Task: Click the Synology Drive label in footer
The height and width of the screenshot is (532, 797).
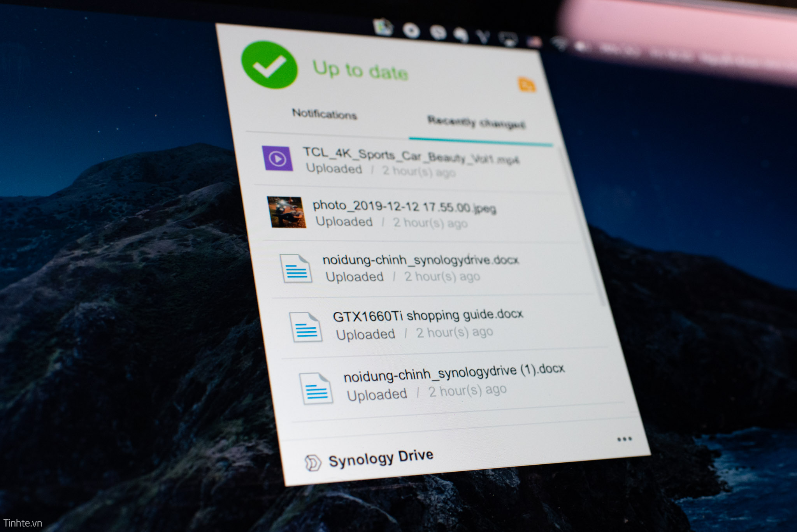Action: coord(381,458)
